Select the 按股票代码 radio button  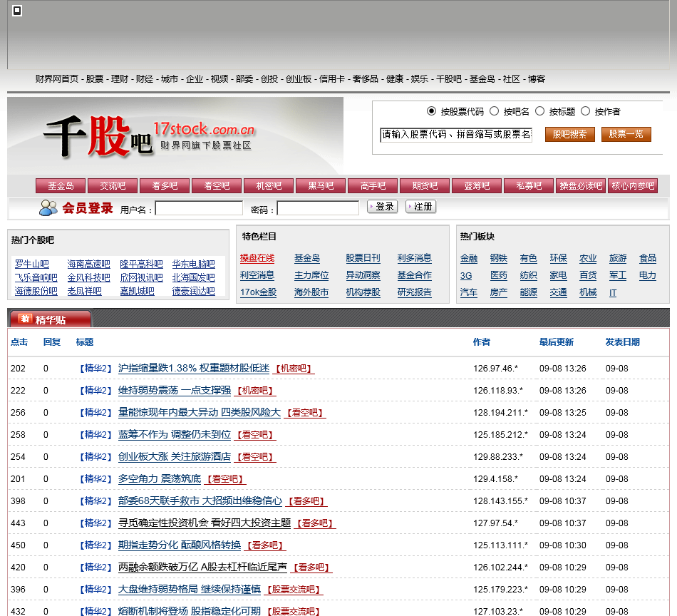(x=431, y=111)
